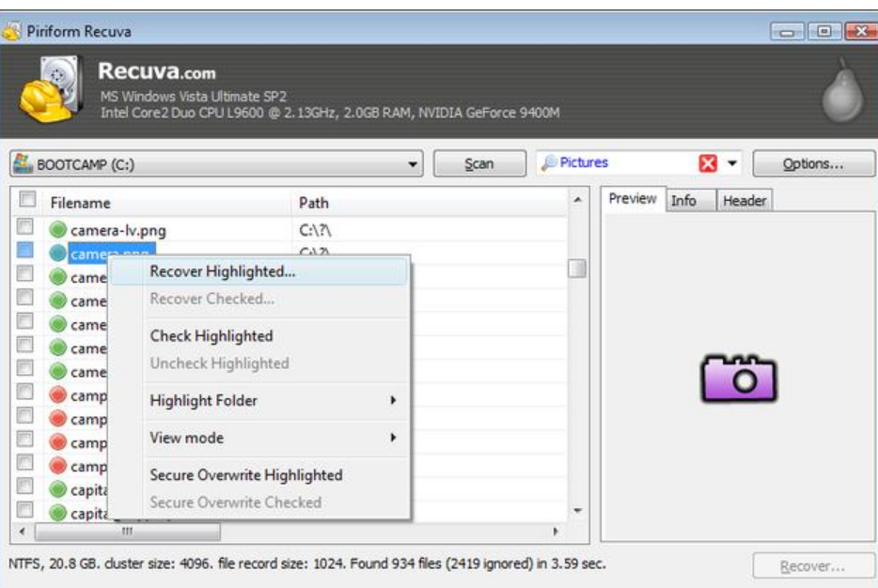Select the camera-lv.png filename
The image size is (878, 588).
[x=118, y=230]
